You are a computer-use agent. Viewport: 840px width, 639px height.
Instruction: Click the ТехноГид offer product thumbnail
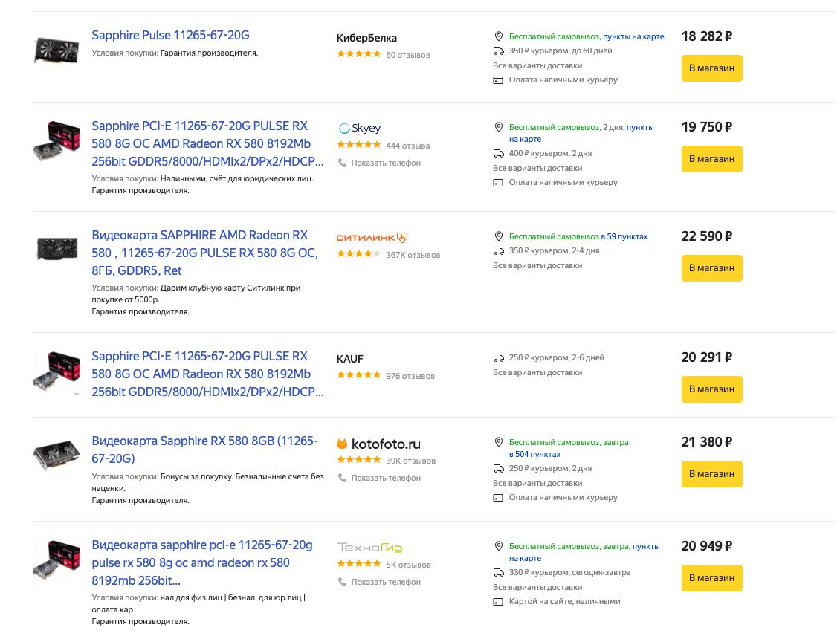pos(56,560)
